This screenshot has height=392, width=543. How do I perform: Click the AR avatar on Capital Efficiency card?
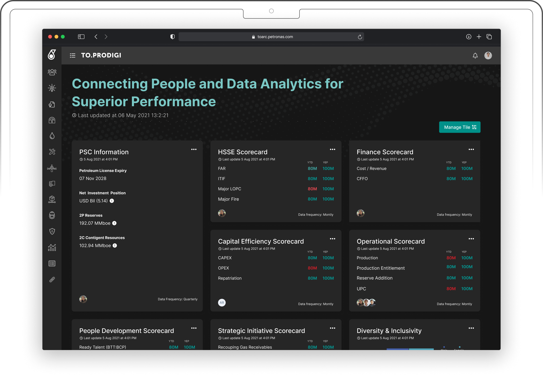pos(222,303)
